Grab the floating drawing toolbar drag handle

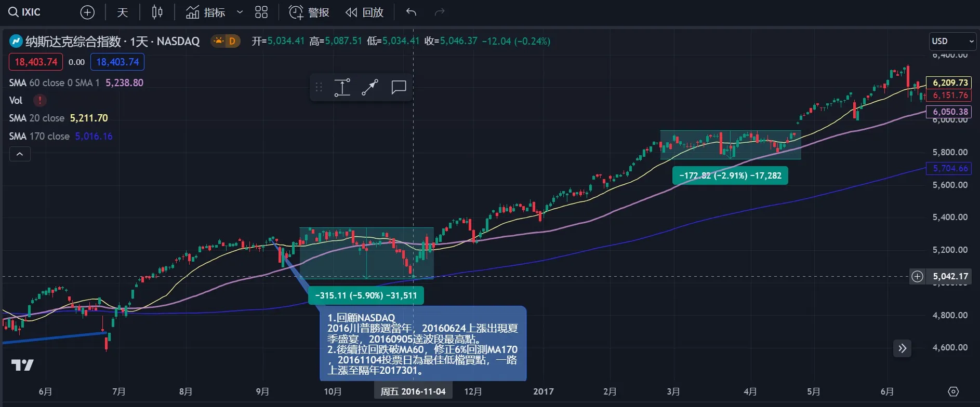click(x=319, y=87)
